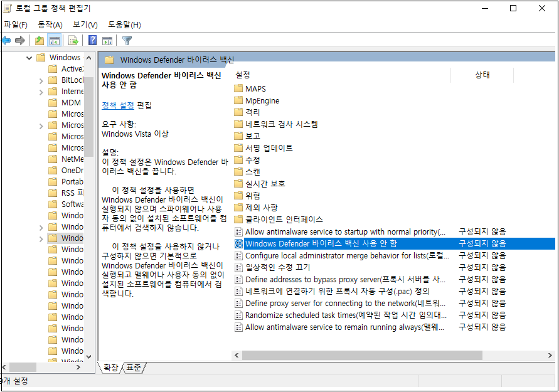
Task: Click the Back arrow toolbar icon
Action: click(x=6, y=41)
